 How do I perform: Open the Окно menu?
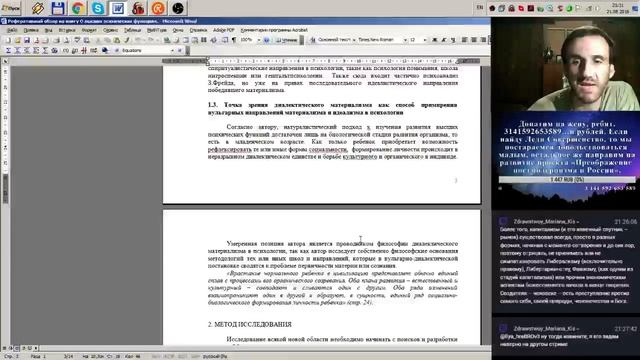click(x=178, y=30)
